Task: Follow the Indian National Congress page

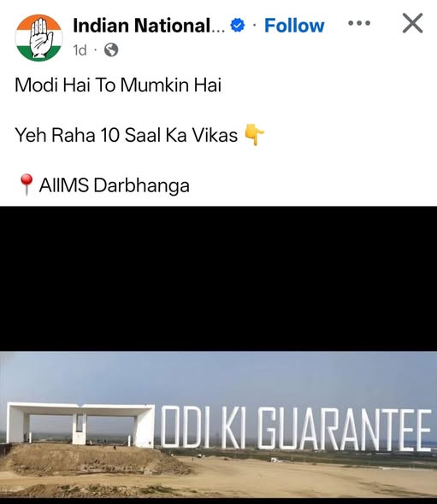Action: pyautogui.click(x=294, y=26)
